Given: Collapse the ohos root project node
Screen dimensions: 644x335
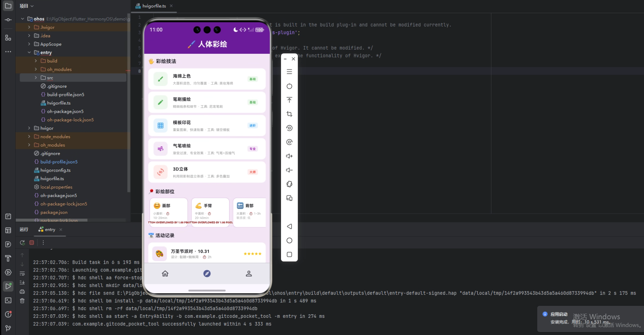Looking at the screenshot, I should pyautogui.click(x=23, y=19).
